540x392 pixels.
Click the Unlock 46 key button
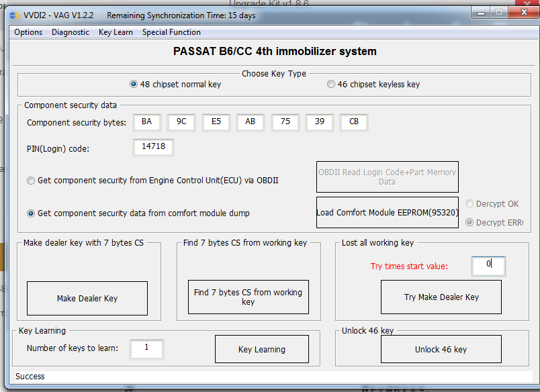click(x=441, y=349)
